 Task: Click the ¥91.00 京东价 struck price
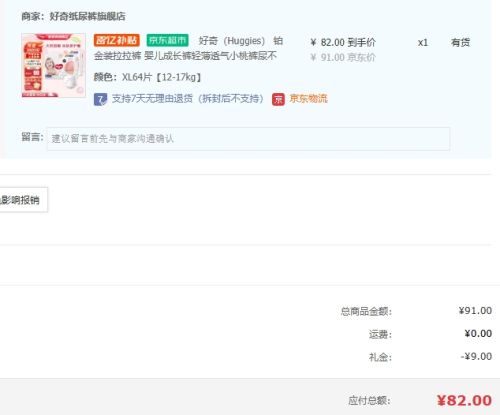pyautogui.click(x=343, y=57)
